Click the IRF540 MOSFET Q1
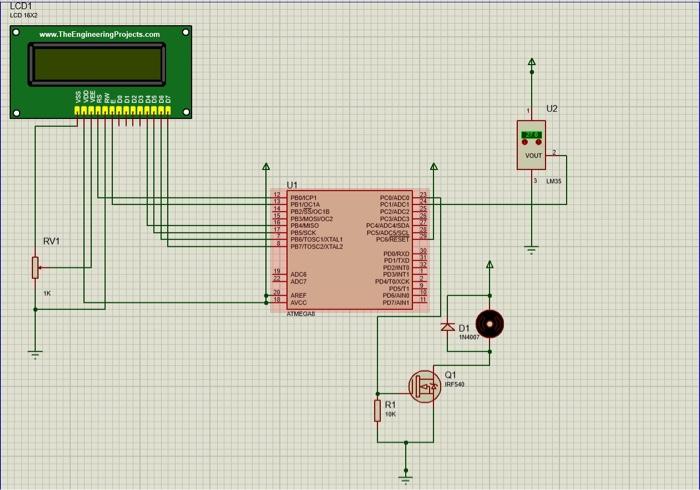The height and width of the screenshot is (490, 700). point(424,387)
